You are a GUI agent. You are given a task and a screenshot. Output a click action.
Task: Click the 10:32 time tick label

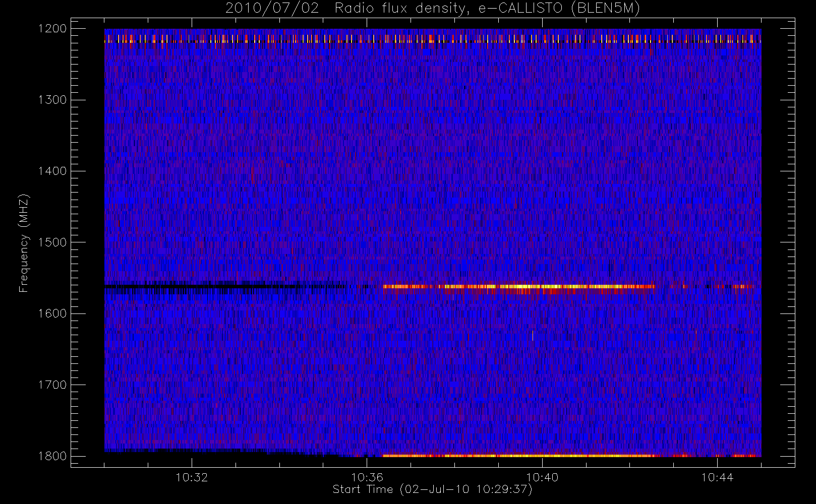(x=192, y=477)
